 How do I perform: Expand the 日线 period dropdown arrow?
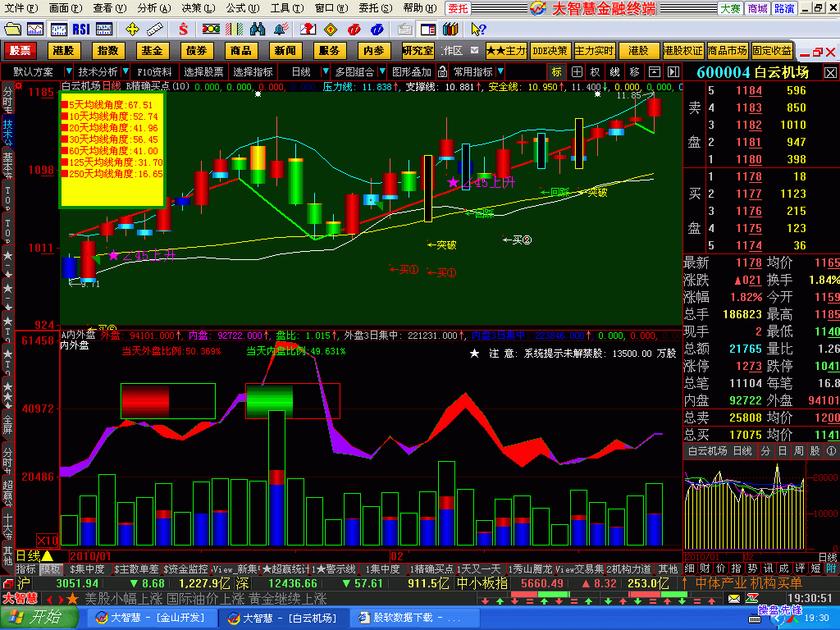coord(325,71)
